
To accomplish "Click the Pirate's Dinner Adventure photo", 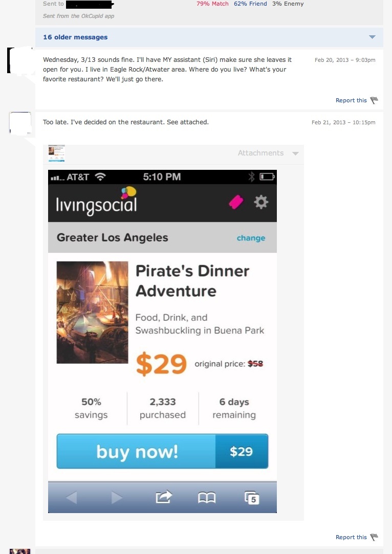I will point(92,312).
